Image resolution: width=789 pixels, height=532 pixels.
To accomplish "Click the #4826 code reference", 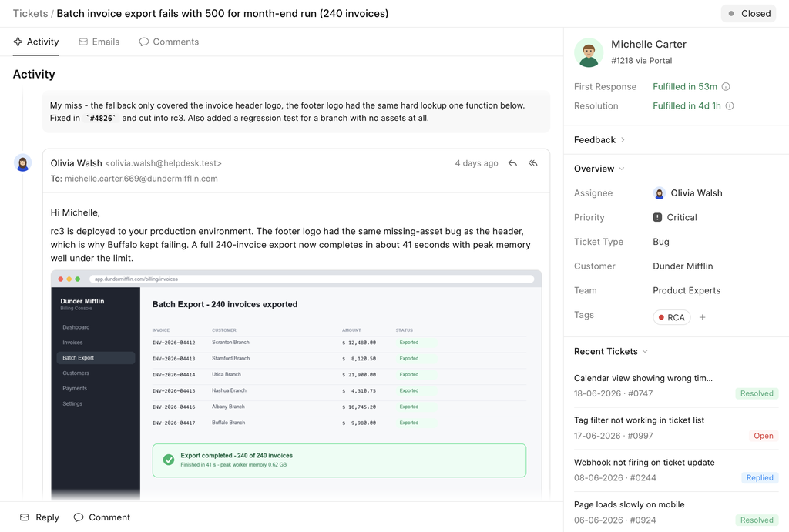I will pyautogui.click(x=102, y=118).
